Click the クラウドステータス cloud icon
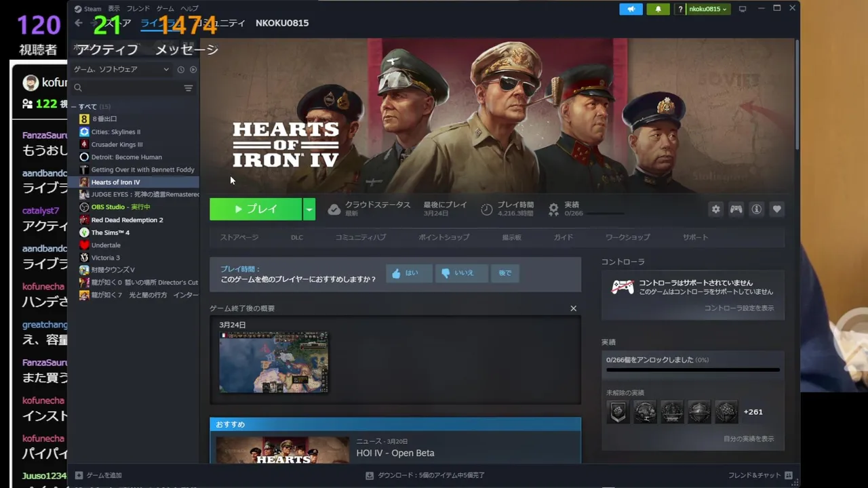Screen dimensions: 868x488 pos(334,209)
